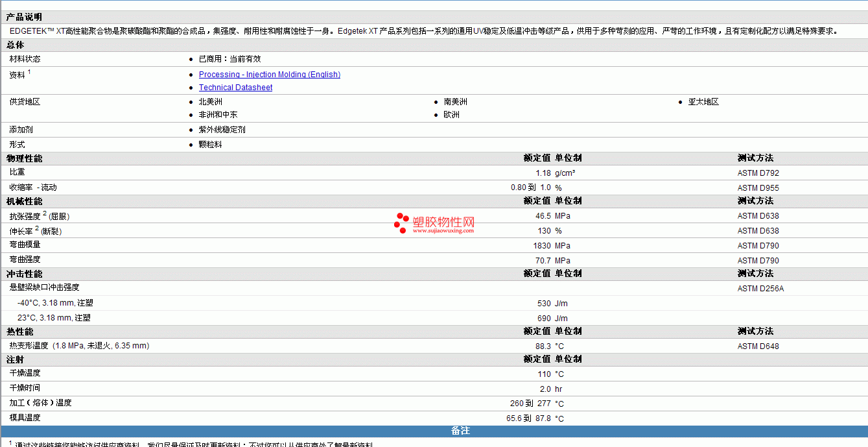Click the 总体 section heading
868x447 pixels.
(x=16, y=45)
